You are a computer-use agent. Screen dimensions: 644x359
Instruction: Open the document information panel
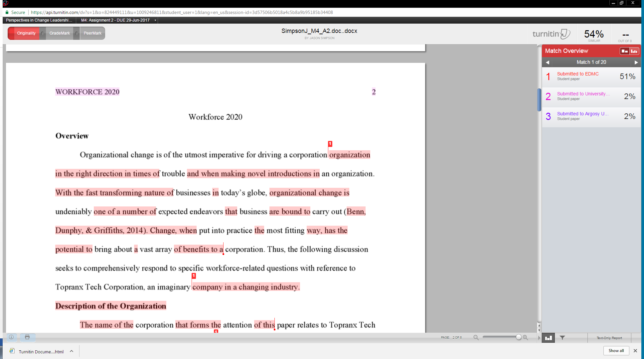11,337
